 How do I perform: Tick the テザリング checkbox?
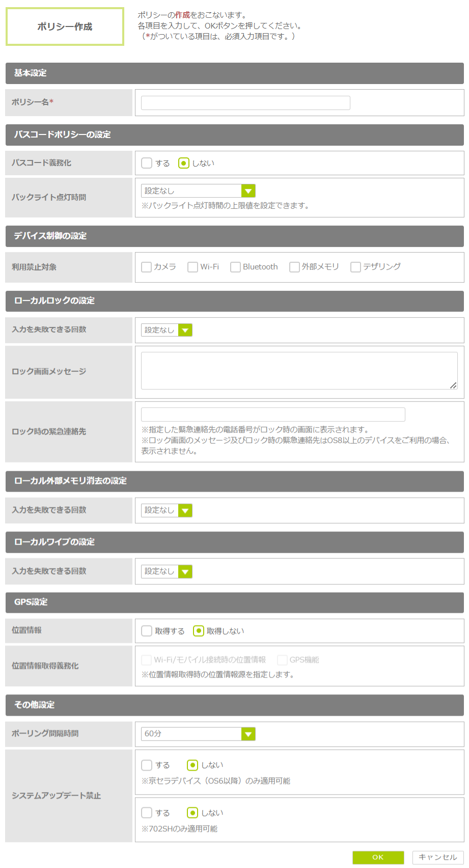click(x=355, y=267)
